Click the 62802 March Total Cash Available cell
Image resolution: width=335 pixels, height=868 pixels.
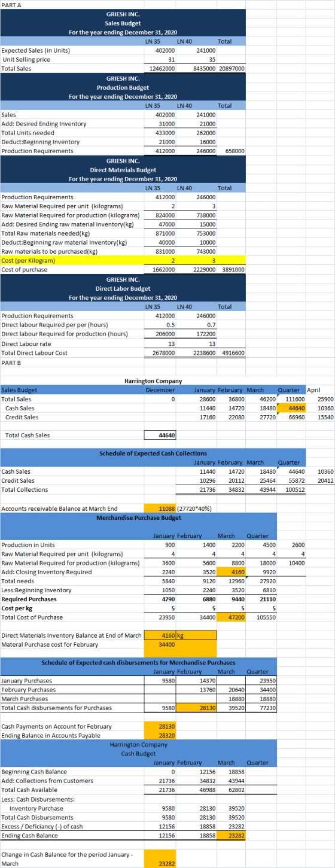click(x=236, y=790)
